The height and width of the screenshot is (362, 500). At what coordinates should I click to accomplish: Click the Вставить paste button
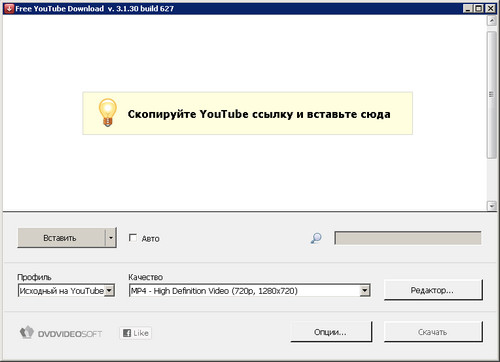pos(61,238)
